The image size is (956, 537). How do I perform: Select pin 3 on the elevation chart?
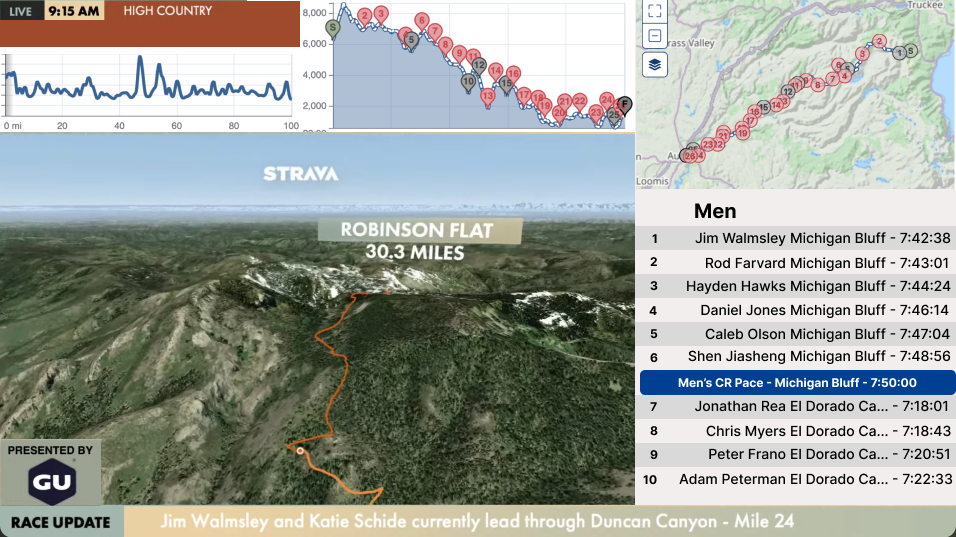[381, 14]
